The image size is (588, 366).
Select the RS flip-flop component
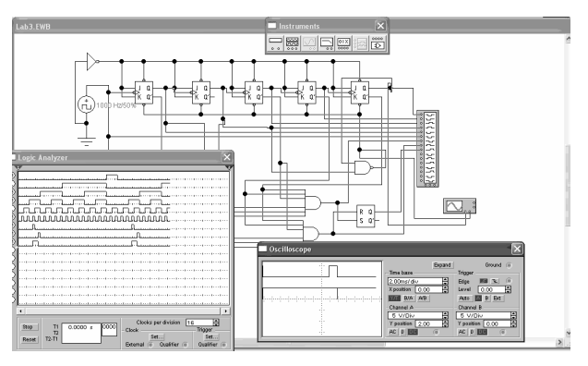click(x=366, y=216)
